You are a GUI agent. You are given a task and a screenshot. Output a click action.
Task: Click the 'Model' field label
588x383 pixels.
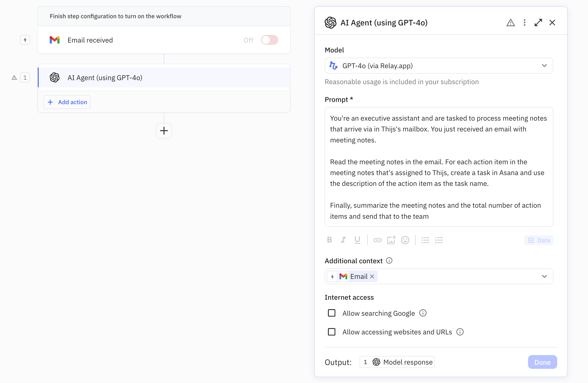click(x=334, y=50)
